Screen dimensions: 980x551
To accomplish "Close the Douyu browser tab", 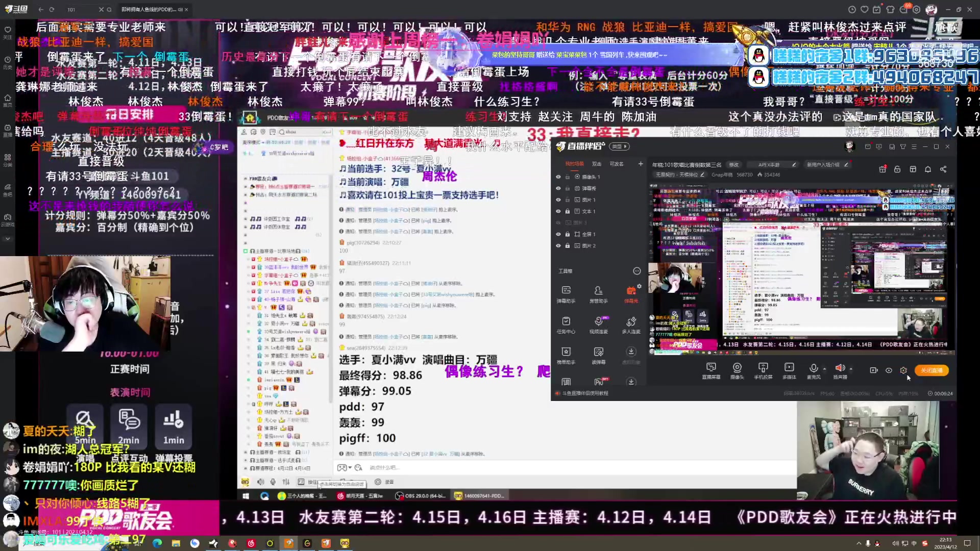I will 186,9.
